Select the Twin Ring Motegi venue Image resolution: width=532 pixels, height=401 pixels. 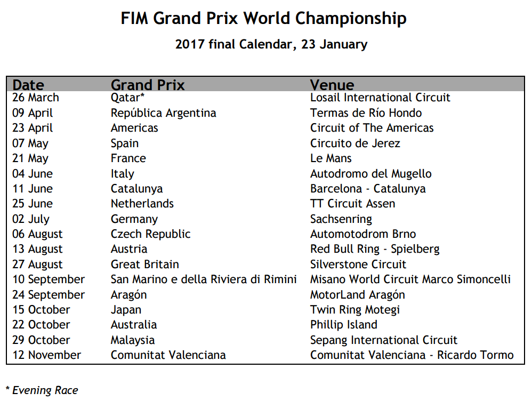(x=355, y=310)
